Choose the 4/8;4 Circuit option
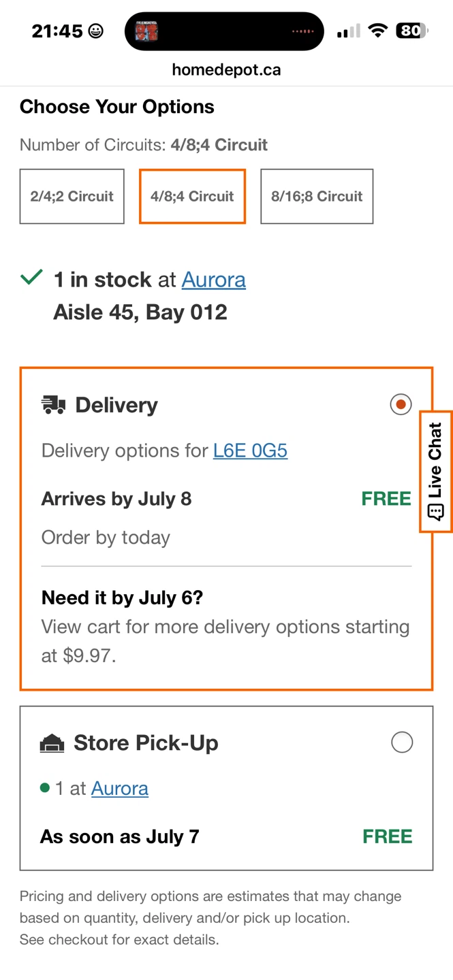Image resolution: width=453 pixels, height=980 pixels. (192, 197)
